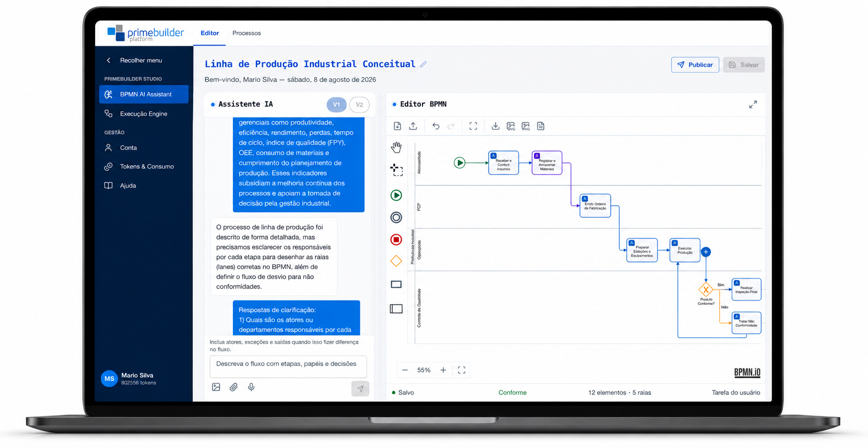The image size is (868, 448).
Task: Select the Hand pan tool
Action: pos(396,147)
